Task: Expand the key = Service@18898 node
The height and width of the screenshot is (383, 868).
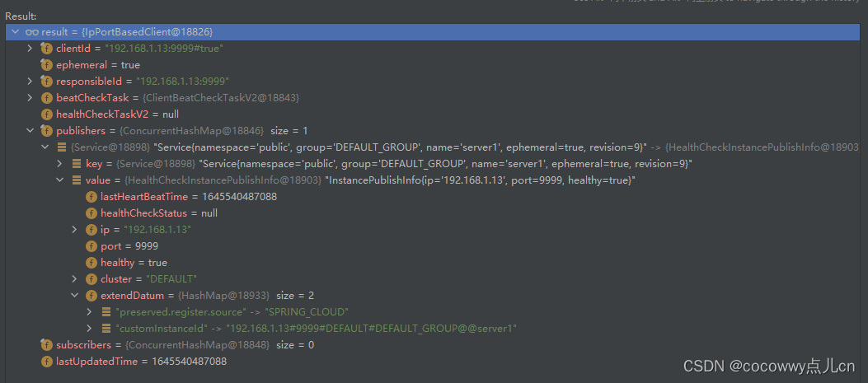Action: (x=60, y=164)
